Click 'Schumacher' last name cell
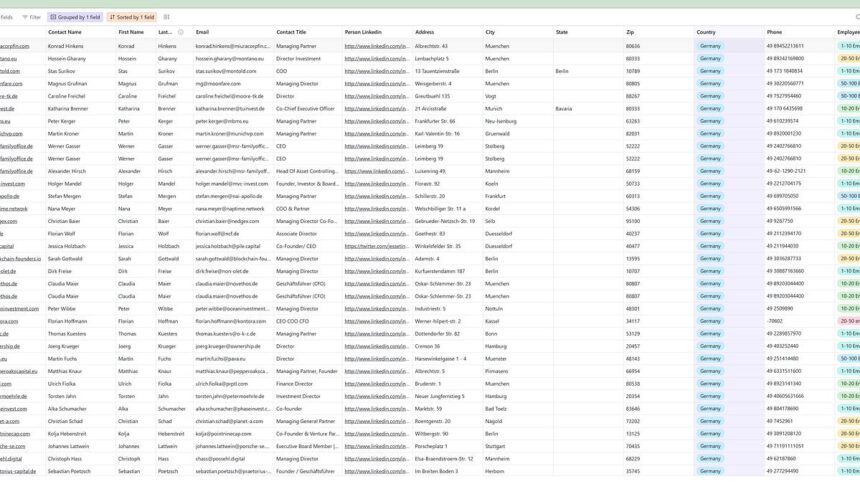 pos(174,409)
